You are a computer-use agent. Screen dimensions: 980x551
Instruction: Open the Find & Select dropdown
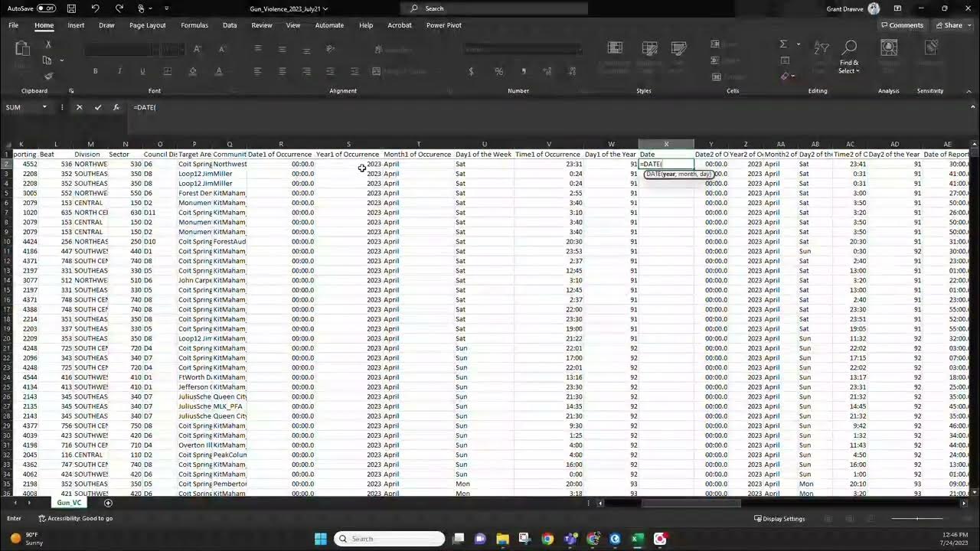[x=849, y=58]
